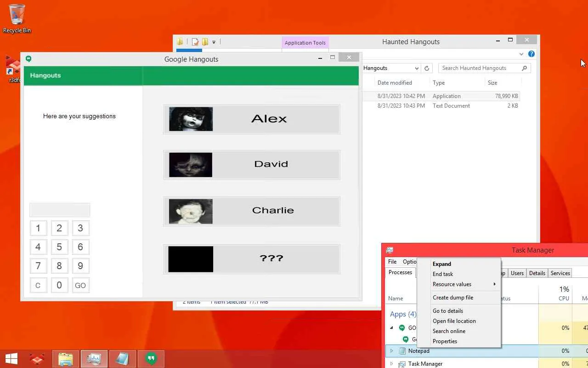This screenshot has width=588, height=368.
Task: Expand the Notepad process group arrow
Action: coord(392,351)
